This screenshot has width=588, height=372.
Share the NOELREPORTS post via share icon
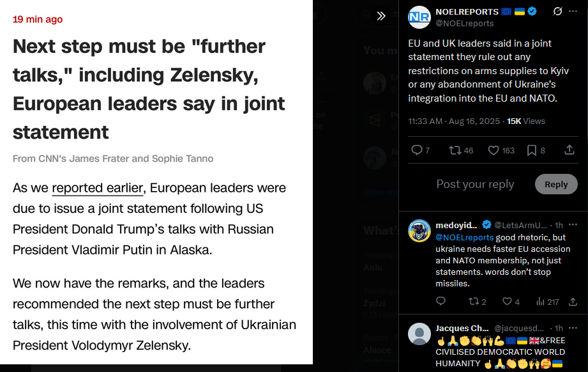[569, 150]
